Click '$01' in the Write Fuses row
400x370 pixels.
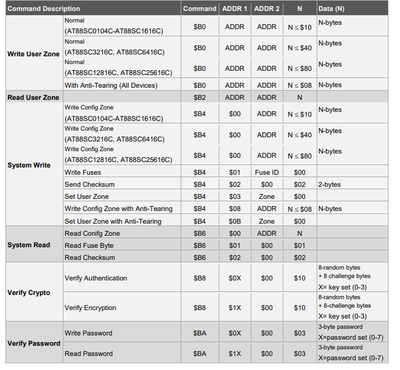point(235,172)
